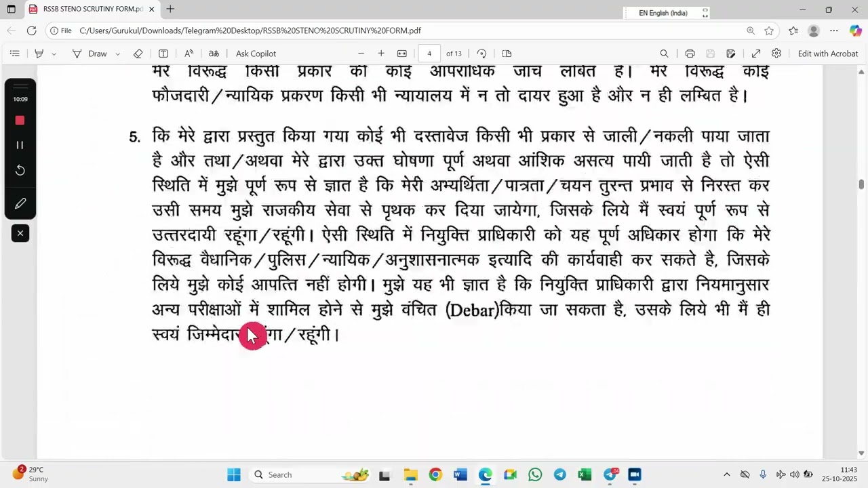Restart the recording with undo arrow
This screenshot has width=868, height=488.
point(20,170)
